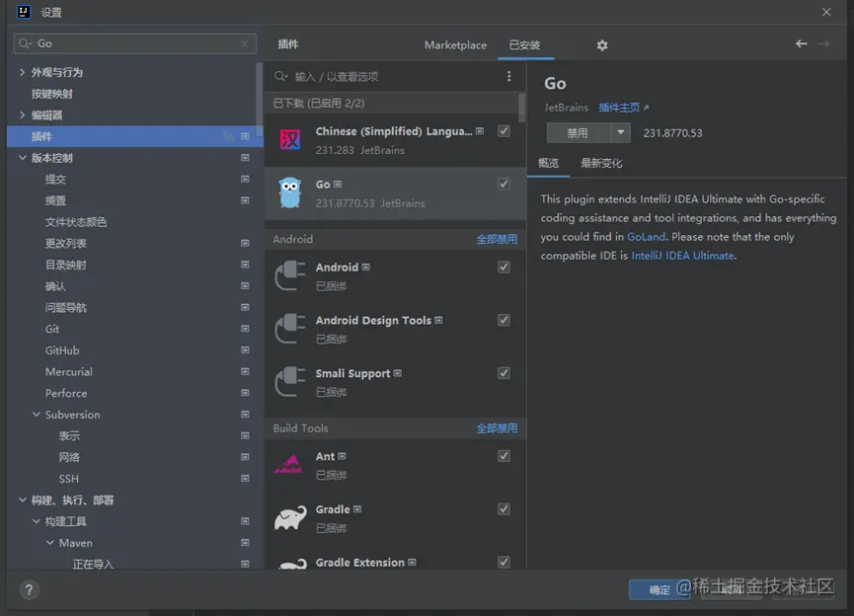The width and height of the screenshot is (854, 616).
Task: Click 全部禁用 for the Android group
Action: point(497,239)
